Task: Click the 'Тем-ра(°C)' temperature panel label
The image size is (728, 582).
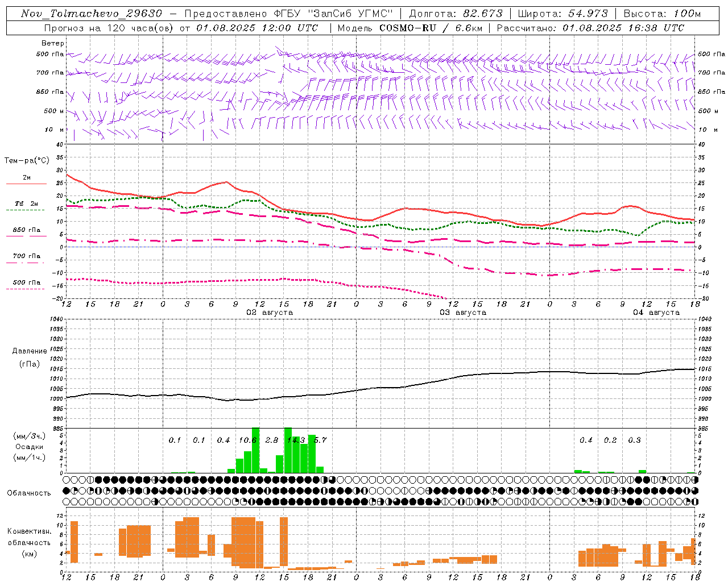Action: [27, 161]
